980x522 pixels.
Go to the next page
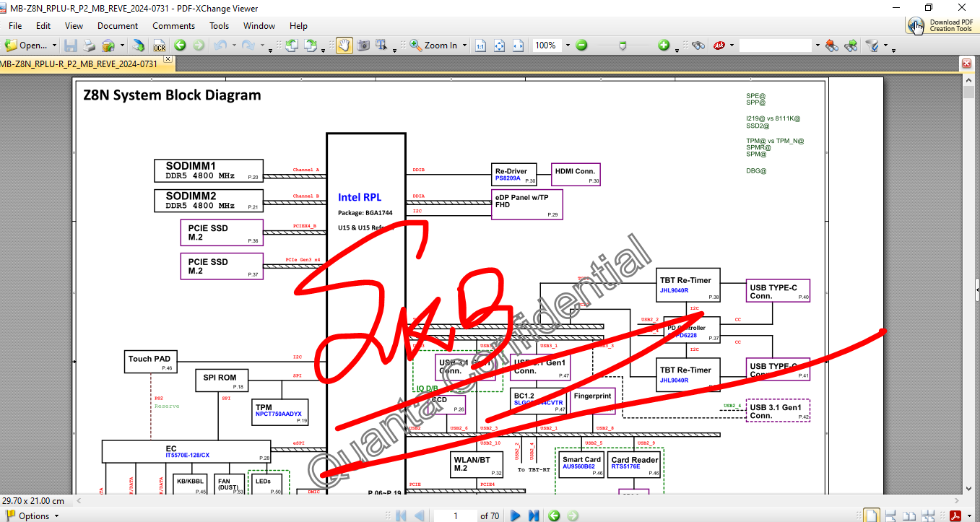516,516
